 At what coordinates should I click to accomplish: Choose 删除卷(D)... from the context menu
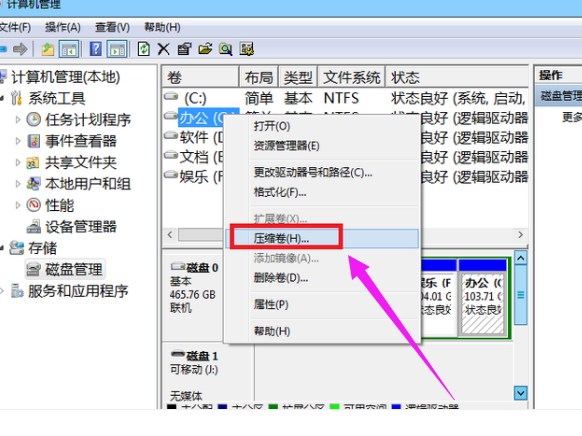[281, 278]
